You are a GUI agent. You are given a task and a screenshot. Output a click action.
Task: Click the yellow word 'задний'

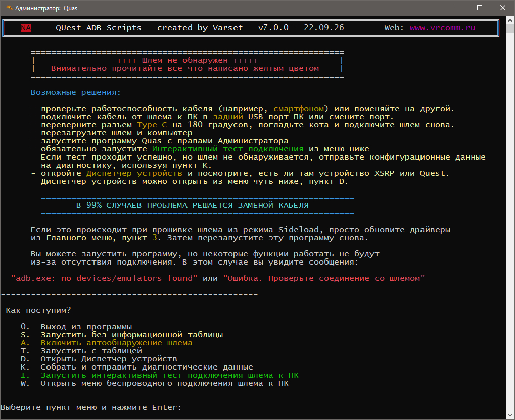click(x=228, y=117)
